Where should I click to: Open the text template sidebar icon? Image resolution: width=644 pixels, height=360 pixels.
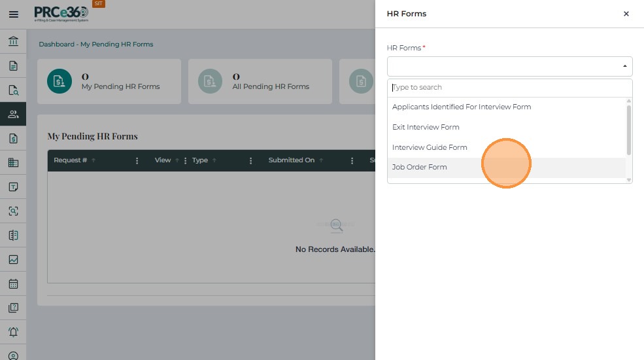13,187
